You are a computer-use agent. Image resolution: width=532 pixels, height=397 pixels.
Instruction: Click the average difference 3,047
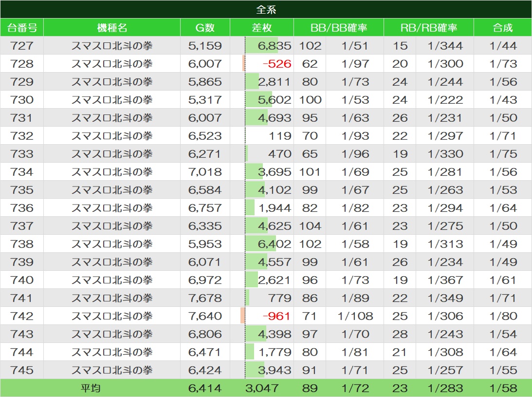[262, 388]
